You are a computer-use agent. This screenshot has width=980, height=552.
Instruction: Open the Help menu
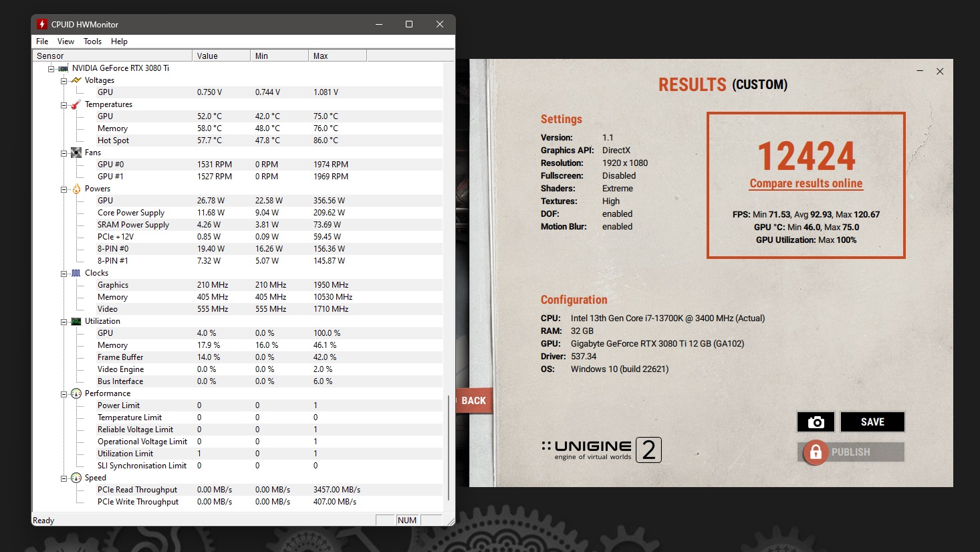click(119, 41)
